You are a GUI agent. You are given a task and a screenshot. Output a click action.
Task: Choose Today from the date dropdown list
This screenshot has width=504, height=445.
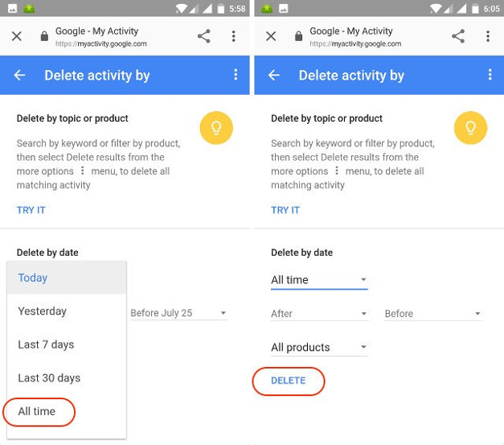pos(67,278)
